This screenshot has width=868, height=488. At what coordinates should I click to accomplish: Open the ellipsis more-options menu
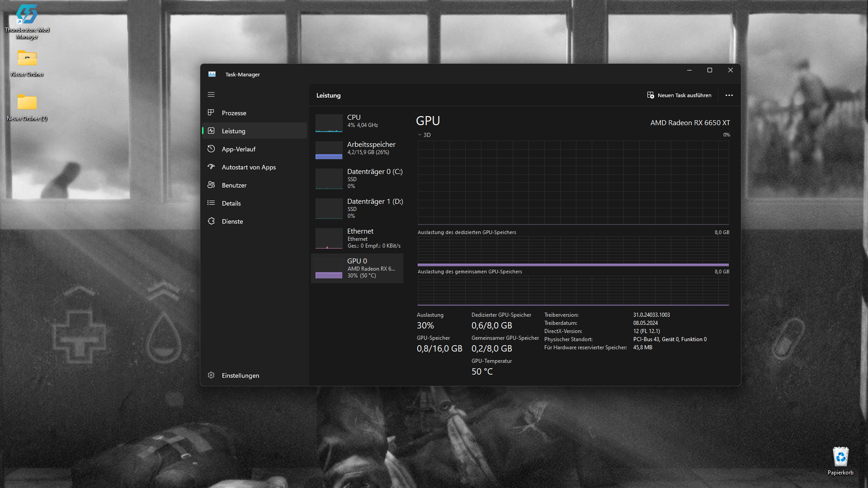click(729, 95)
